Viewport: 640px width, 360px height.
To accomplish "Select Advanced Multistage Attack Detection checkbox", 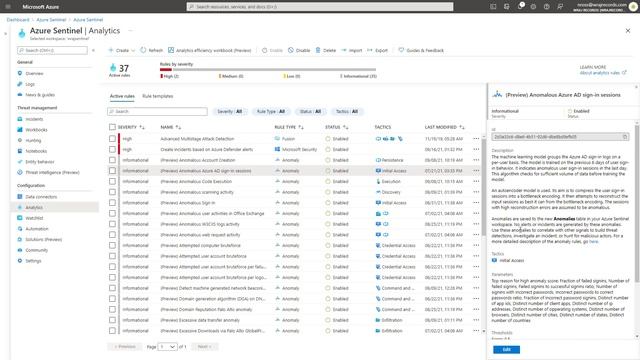I will [x=112, y=139].
